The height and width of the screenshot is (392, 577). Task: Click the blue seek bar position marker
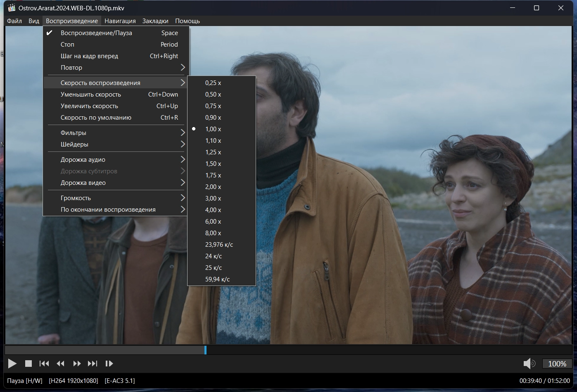coord(205,350)
